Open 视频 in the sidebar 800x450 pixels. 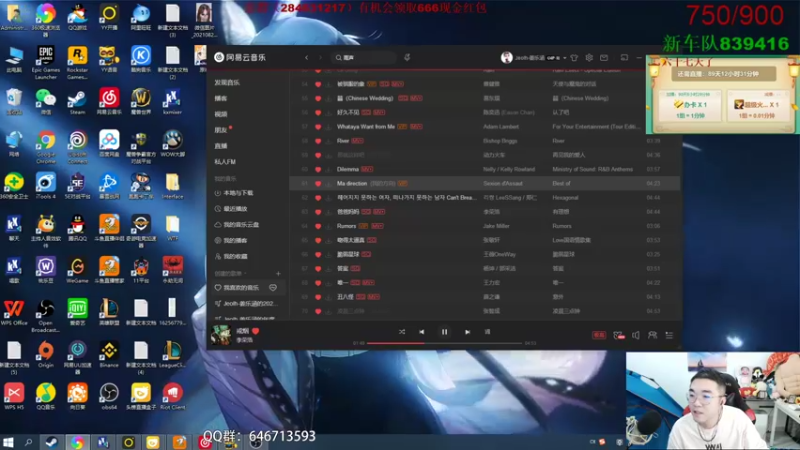coord(221,114)
